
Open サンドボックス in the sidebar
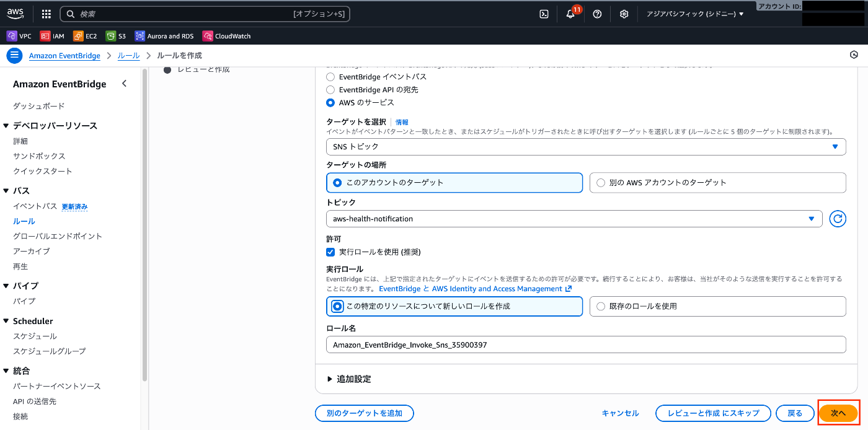coord(39,156)
